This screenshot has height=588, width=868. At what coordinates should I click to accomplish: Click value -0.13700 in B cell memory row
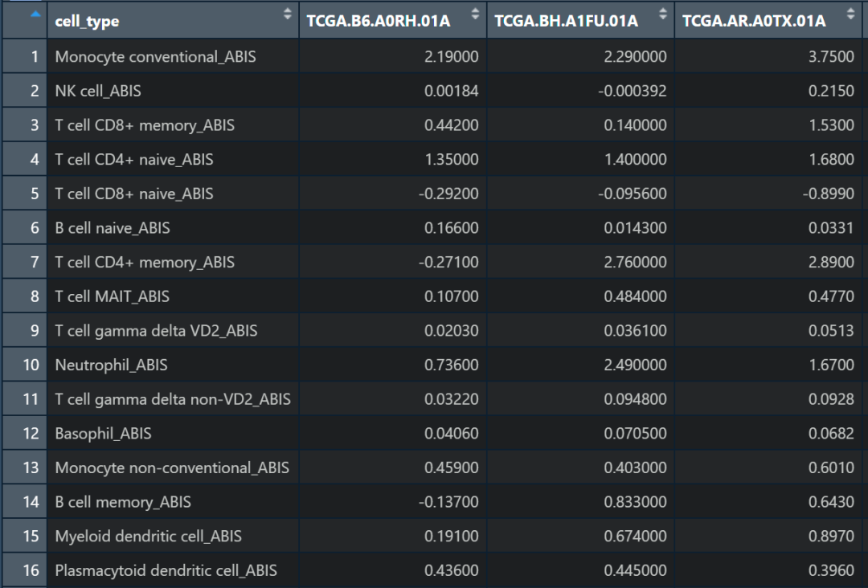448,502
